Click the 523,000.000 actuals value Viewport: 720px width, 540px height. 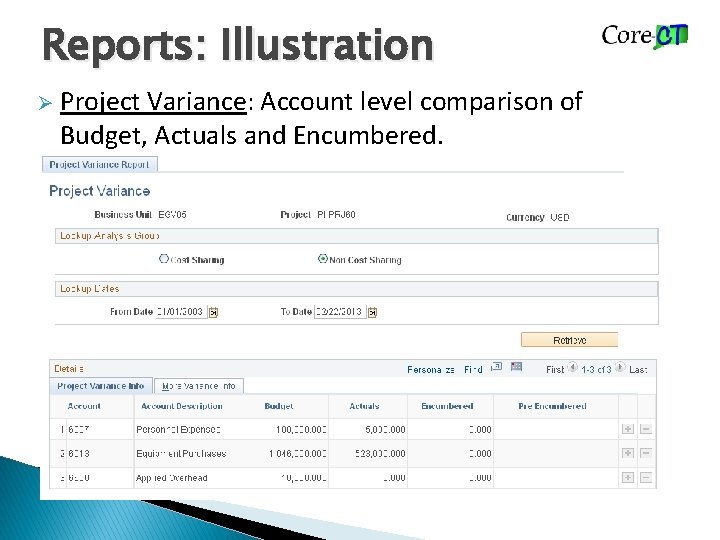[x=380, y=454]
